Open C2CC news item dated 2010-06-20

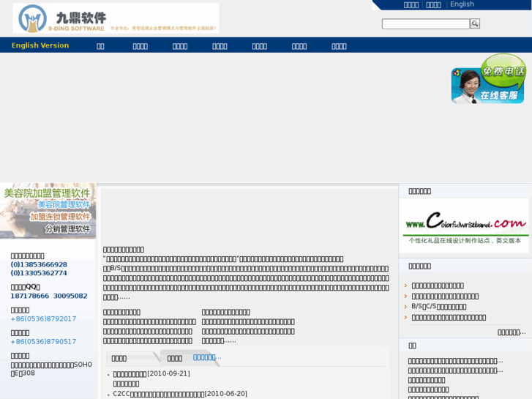point(180,394)
